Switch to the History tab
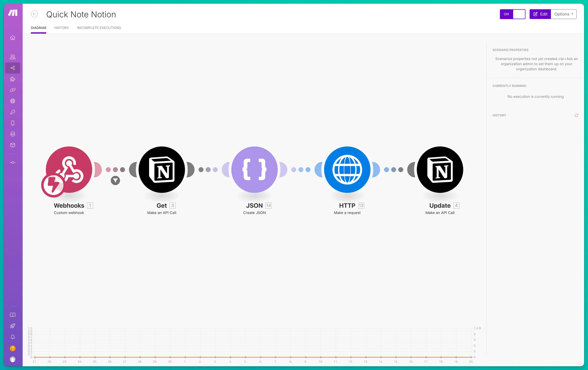 tap(61, 28)
